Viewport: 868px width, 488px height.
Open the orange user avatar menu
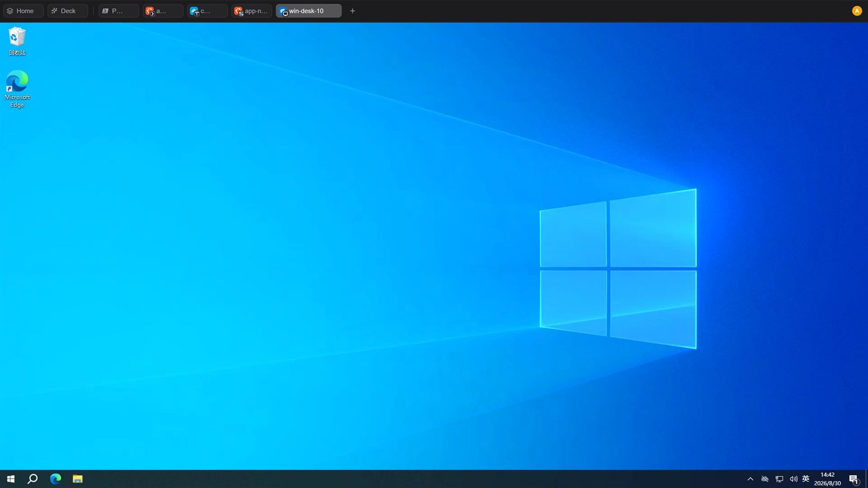[x=857, y=11]
